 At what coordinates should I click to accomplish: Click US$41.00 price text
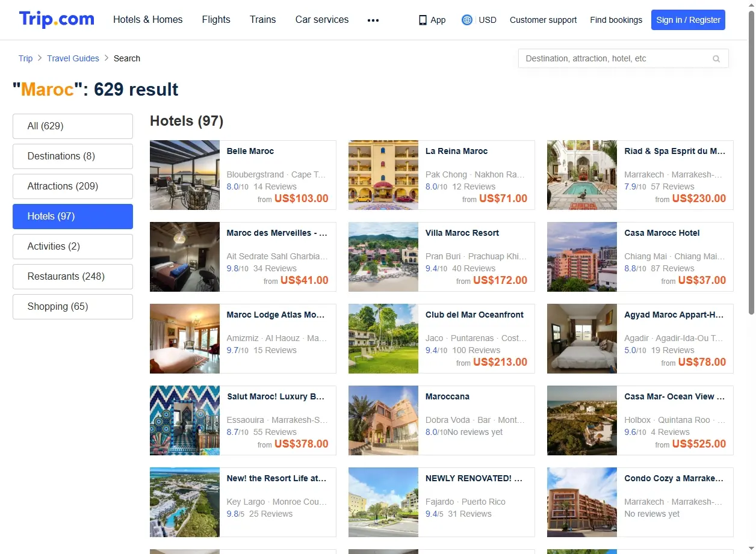point(305,280)
